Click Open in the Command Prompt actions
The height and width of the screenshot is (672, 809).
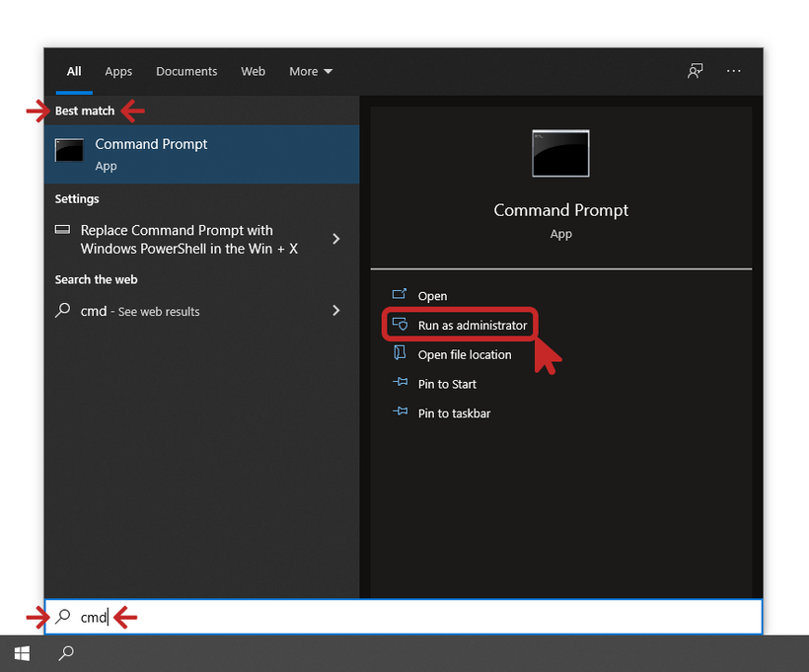pyautogui.click(x=432, y=296)
